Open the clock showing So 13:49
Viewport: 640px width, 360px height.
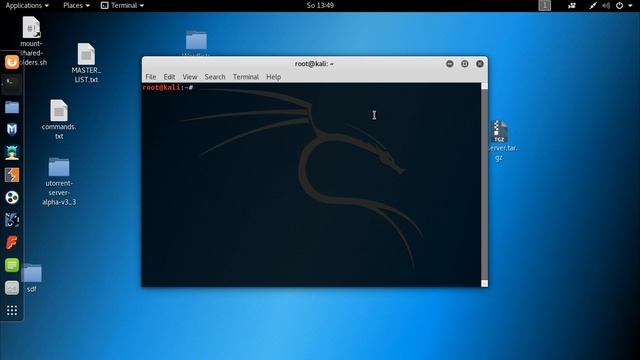point(320,5)
